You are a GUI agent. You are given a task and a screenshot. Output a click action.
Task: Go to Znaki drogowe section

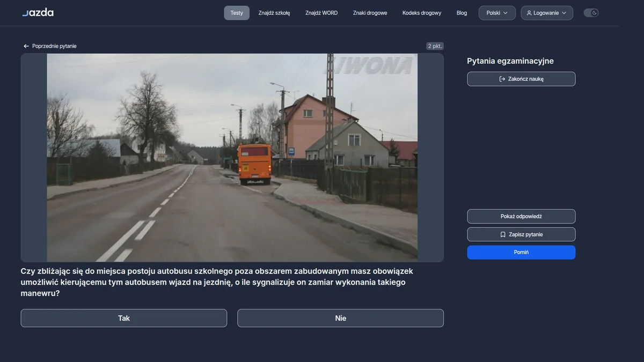coord(370,13)
